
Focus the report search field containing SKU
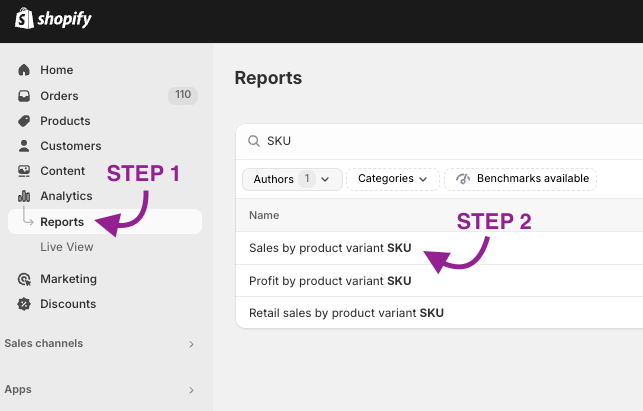pos(439,141)
